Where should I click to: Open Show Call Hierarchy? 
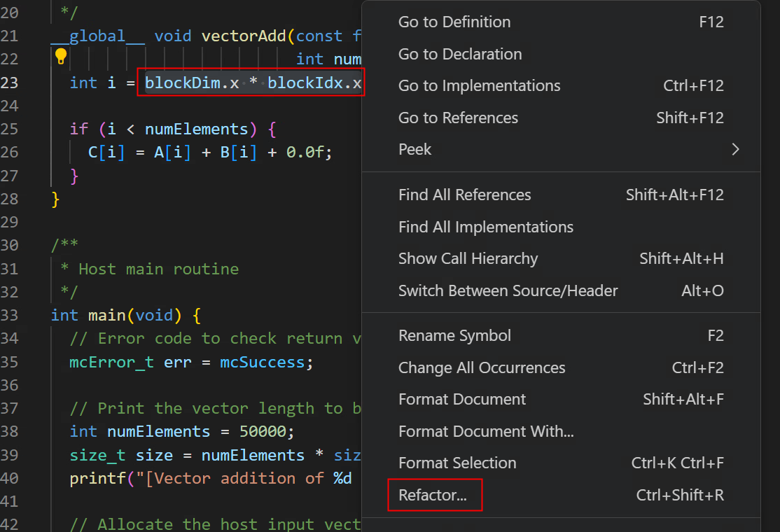(x=468, y=258)
